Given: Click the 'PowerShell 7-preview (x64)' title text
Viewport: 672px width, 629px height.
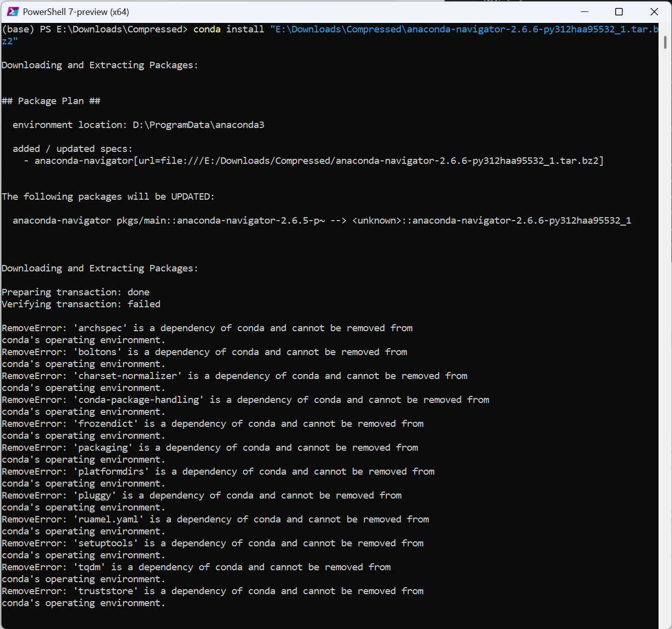Looking at the screenshot, I should (76, 12).
